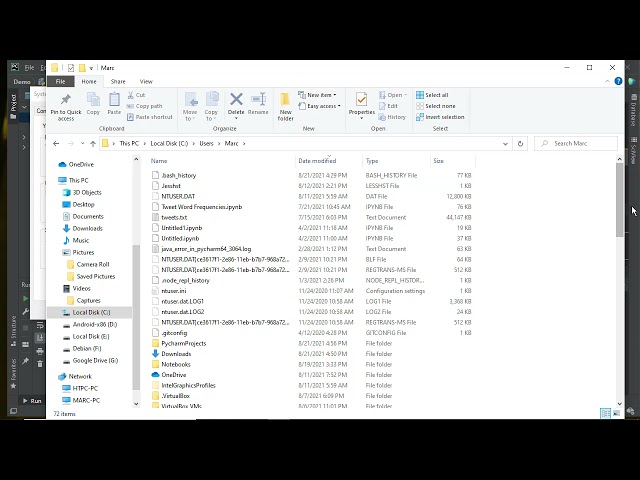
Task: Open Copy to dropdown
Action: [x=211, y=118]
